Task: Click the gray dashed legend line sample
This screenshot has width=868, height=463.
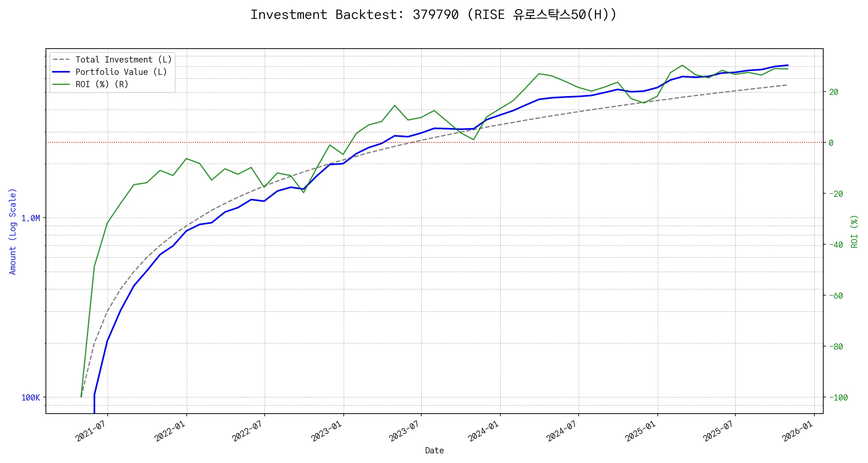Action: click(61, 60)
